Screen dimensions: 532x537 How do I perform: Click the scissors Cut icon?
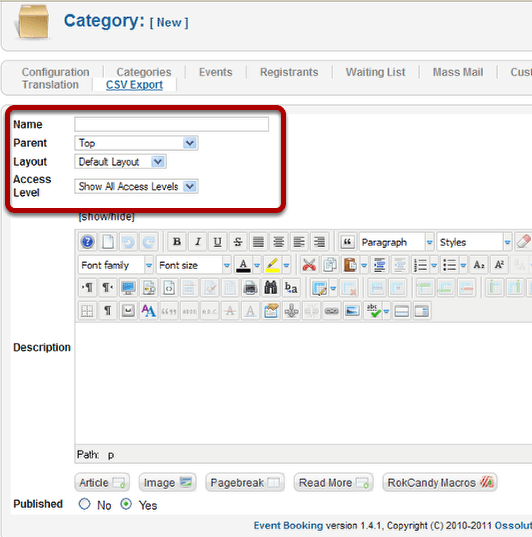pos(309,265)
